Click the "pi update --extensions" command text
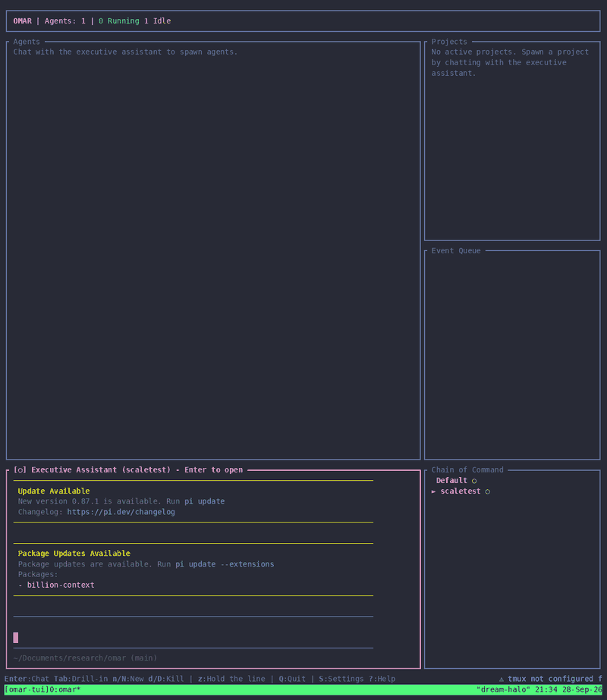The image size is (607, 700). tap(225, 564)
